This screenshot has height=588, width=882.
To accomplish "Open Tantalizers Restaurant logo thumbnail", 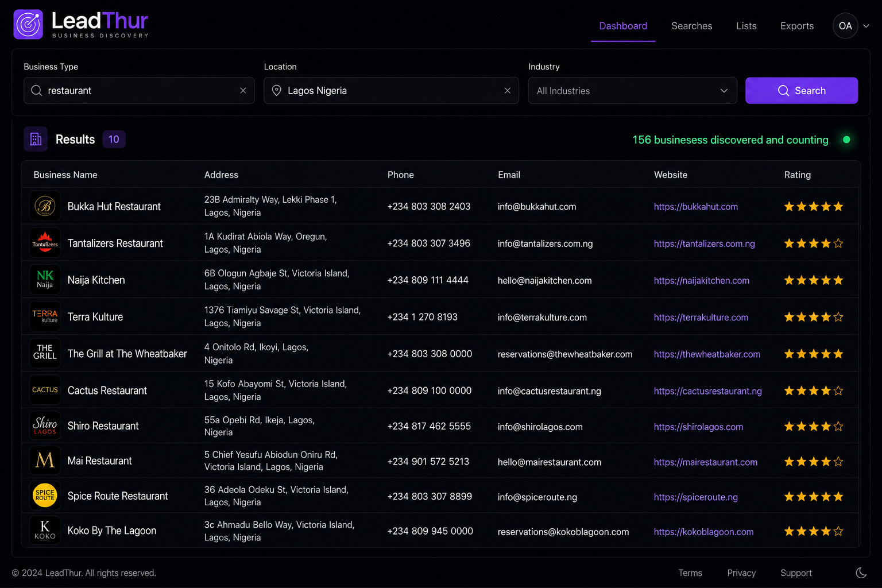I will click(x=45, y=243).
